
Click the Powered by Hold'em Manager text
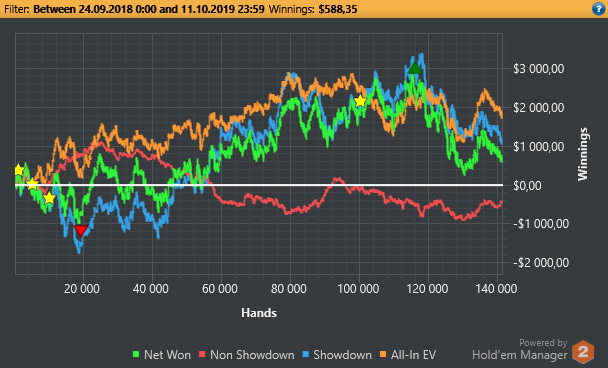(520, 349)
